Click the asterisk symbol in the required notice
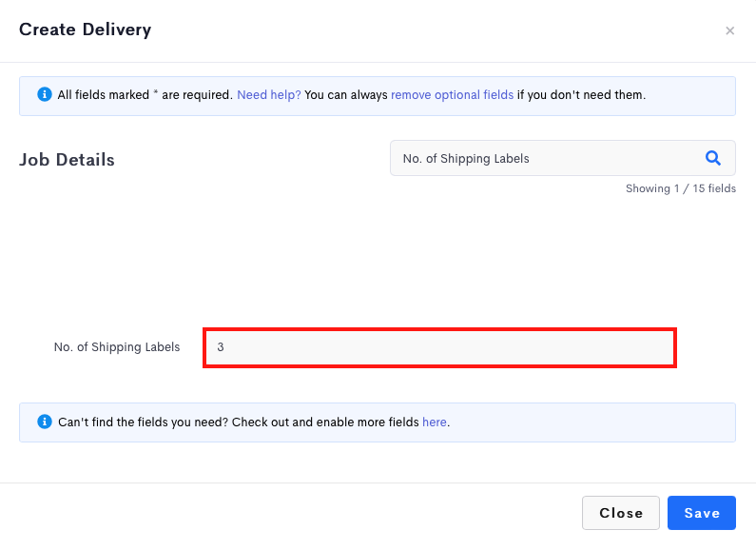Image resolution: width=756 pixels, height=550 pixels. (155, 91)
